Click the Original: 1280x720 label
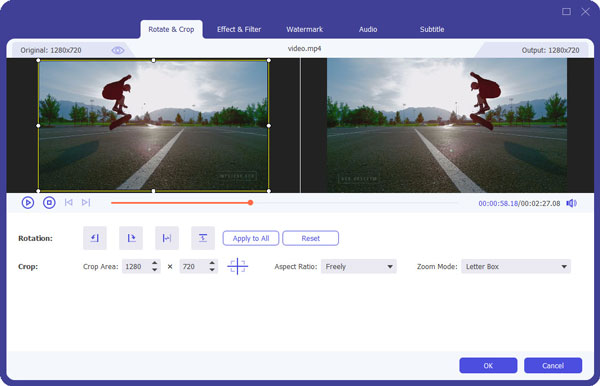 pyautogui.click(x=51, y=50)
